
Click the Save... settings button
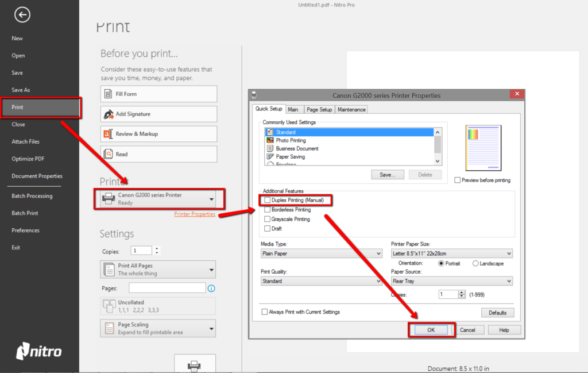(x=388, y=175)
